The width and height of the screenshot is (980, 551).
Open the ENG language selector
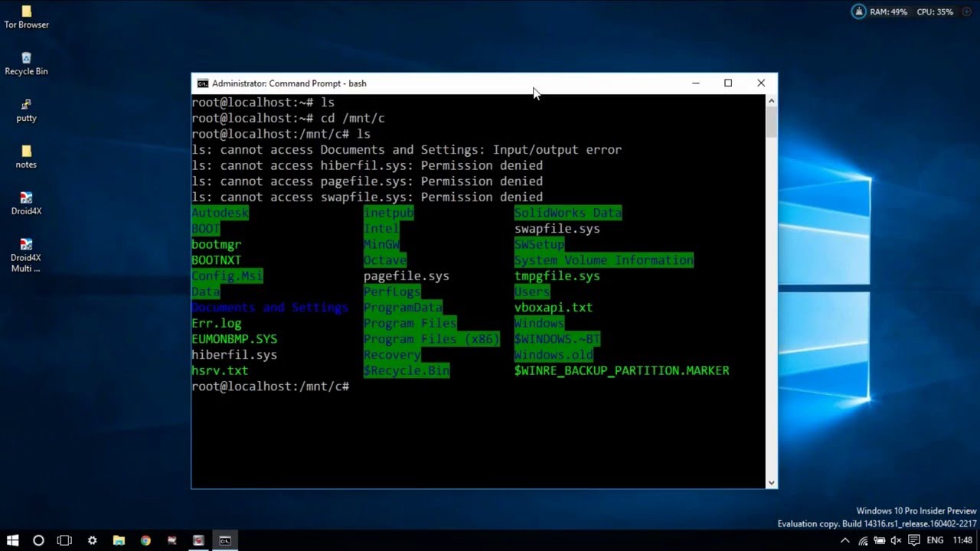point(935,540)
